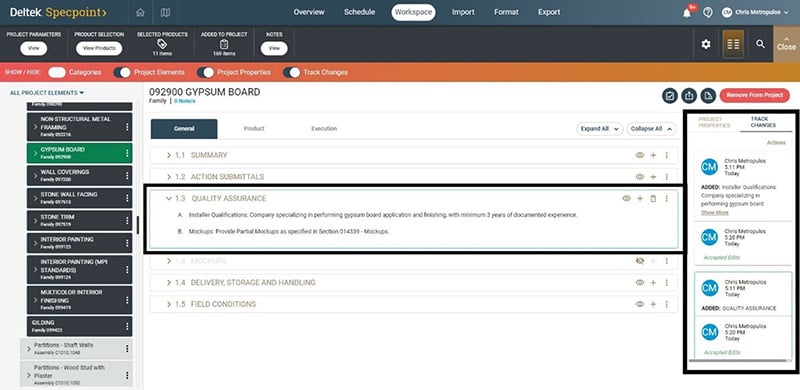Toggle the column layout view icon

tap(733, 44)
